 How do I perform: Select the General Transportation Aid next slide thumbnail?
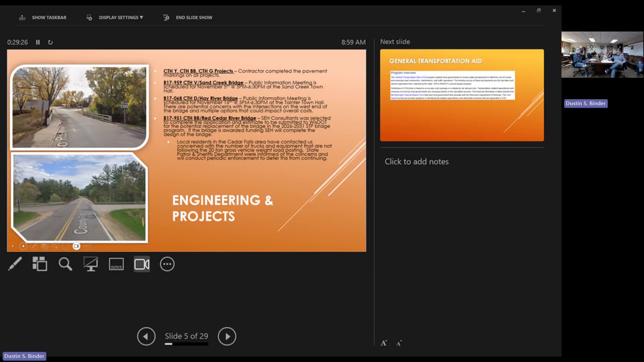[462, 95]
